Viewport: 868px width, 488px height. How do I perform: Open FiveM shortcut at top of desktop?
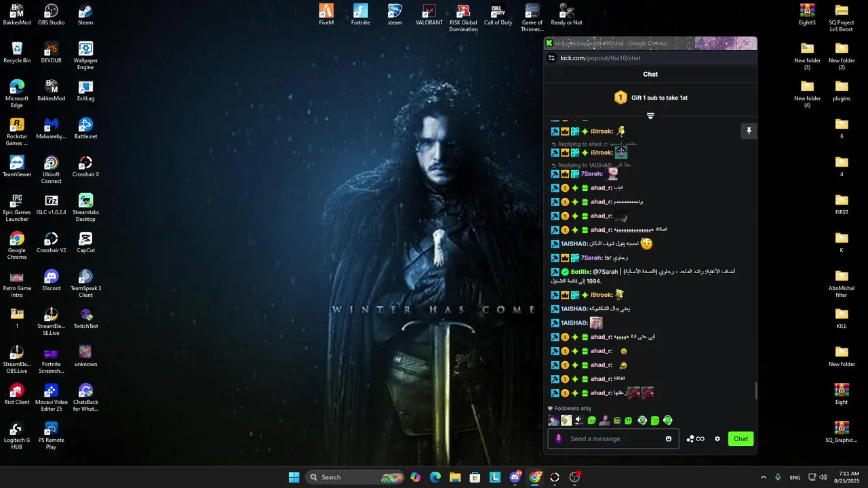(x=326, y=14)
